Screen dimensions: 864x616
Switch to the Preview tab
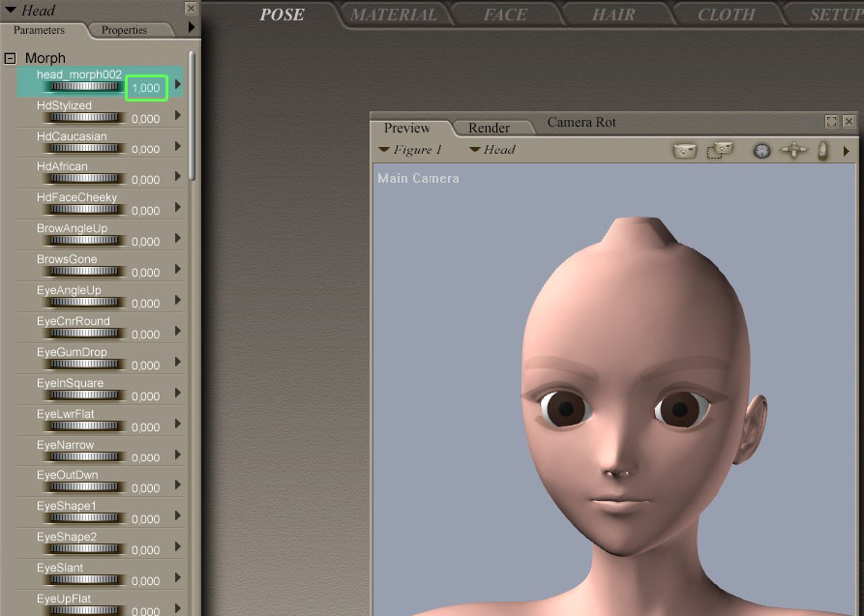[x=406, y=128]
